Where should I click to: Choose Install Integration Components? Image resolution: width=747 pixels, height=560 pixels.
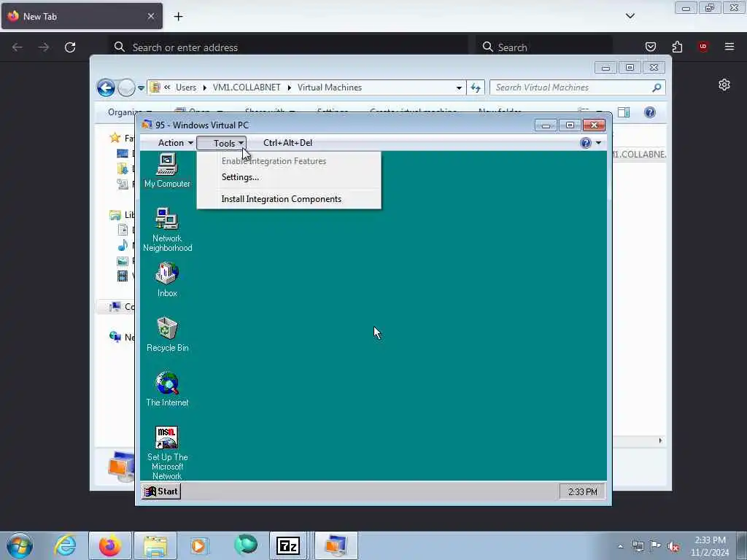pos(289,199)
